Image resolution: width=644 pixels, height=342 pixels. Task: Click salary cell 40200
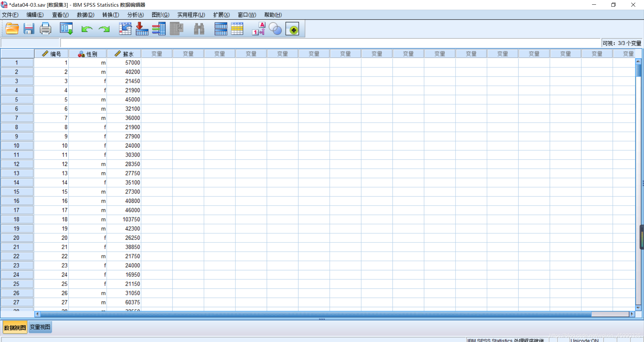(x=124, y=72)
